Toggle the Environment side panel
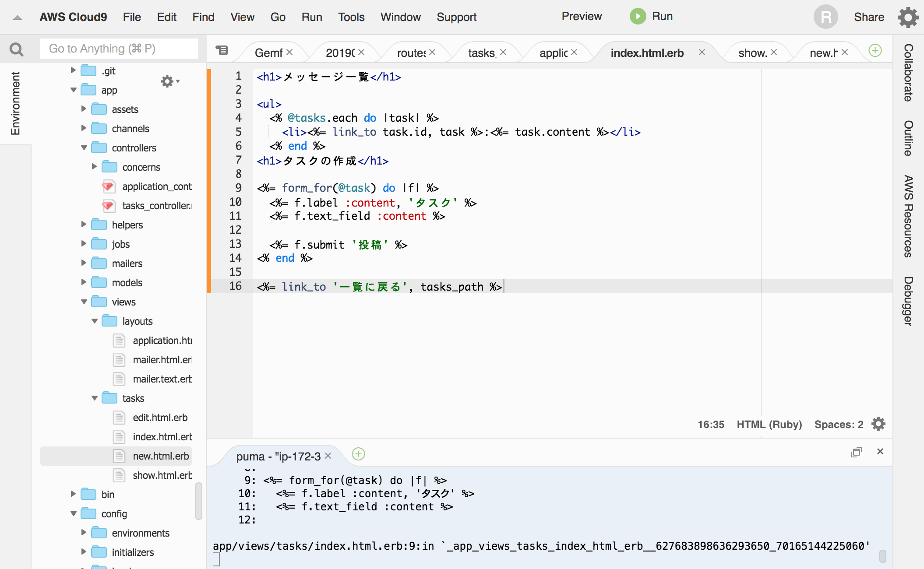This screenshot has height=569, width=924. tap(15, 103)
